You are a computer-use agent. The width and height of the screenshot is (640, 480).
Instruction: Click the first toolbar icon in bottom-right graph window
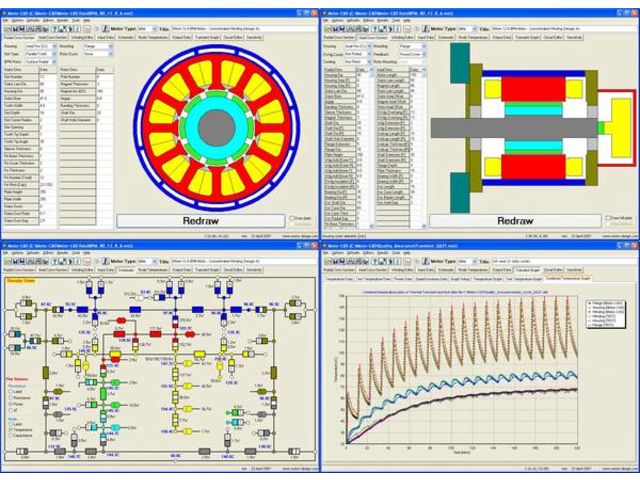[327, 263]
